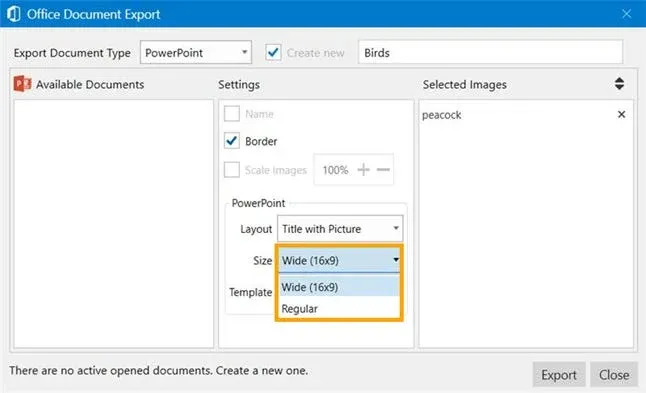Click the Export button

[559, 375]
